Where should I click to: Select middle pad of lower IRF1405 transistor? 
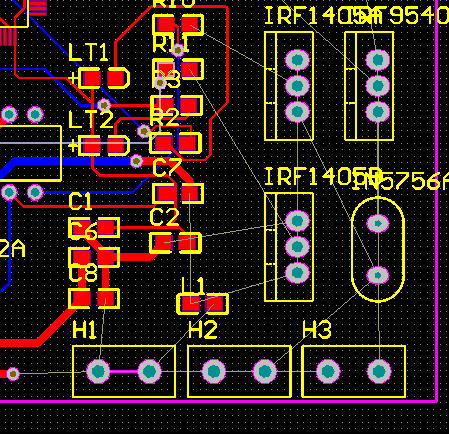297,247
